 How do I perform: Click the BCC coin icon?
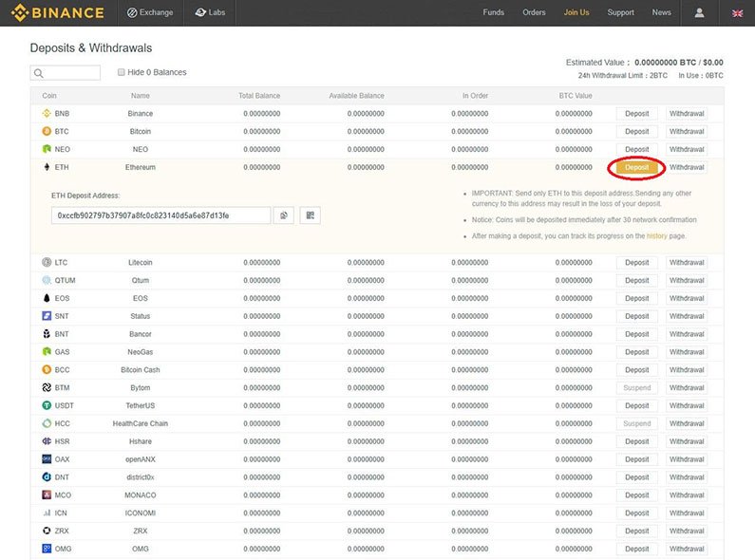47,369
